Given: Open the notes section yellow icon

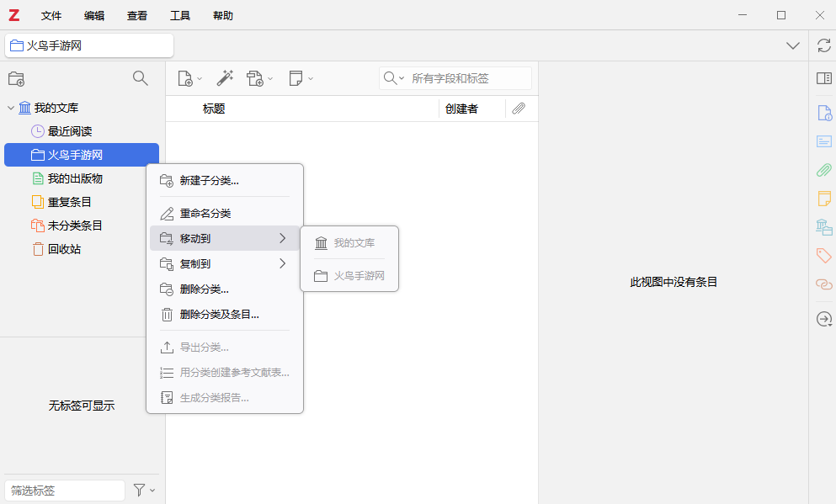Looking at the screenshot, I should (x=823, y=199).
